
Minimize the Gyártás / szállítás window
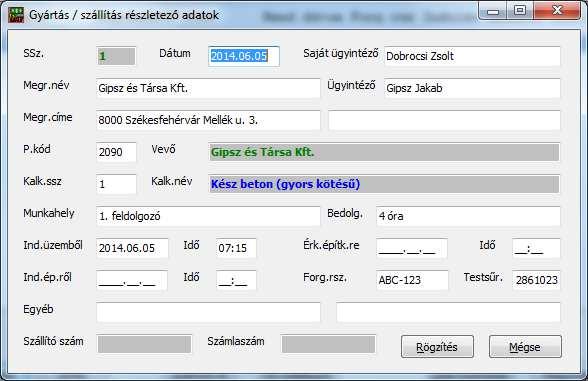(493, 11)
